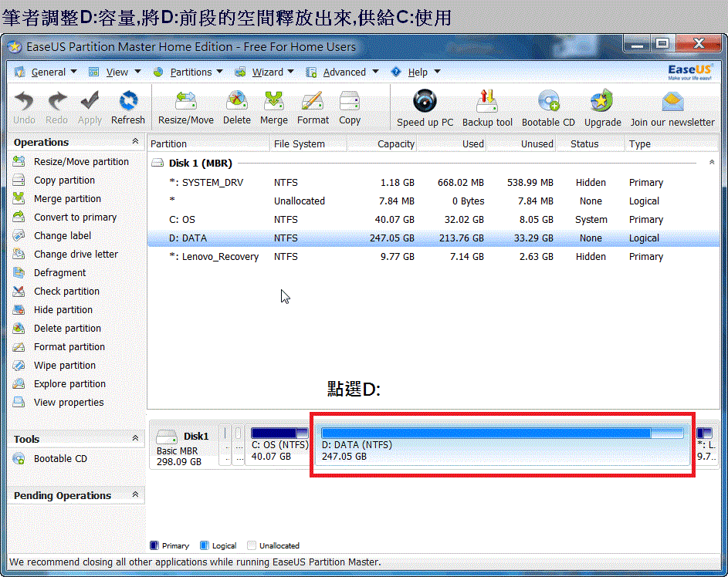Click the Merge toolbar icon
Viewport: 728px width, 577px height.
click(274, 107)
